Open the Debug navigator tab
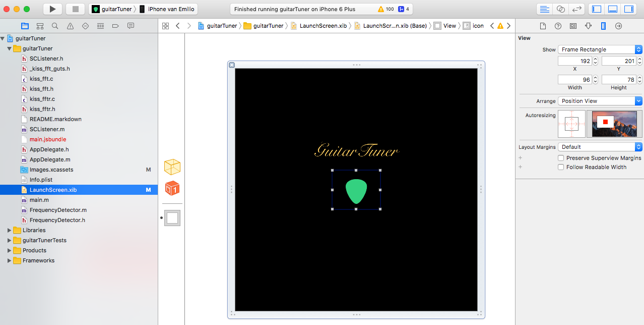 [100, 26]
